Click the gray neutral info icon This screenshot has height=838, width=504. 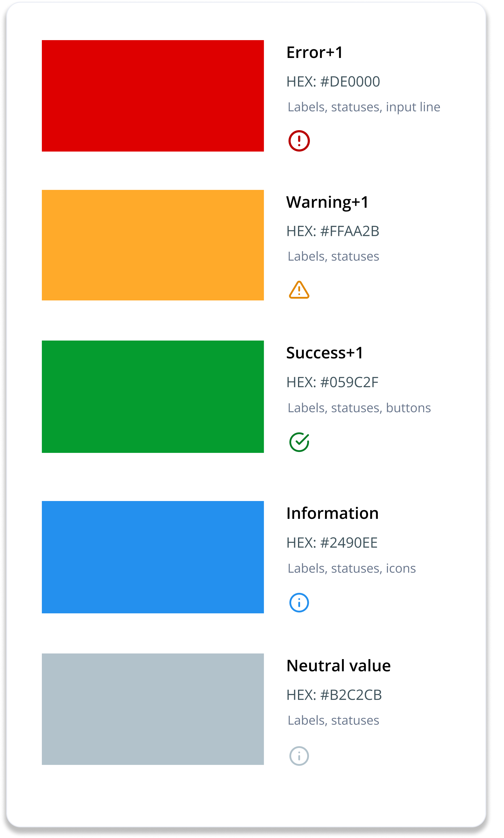pyautogui.click(x=299, y=756)
